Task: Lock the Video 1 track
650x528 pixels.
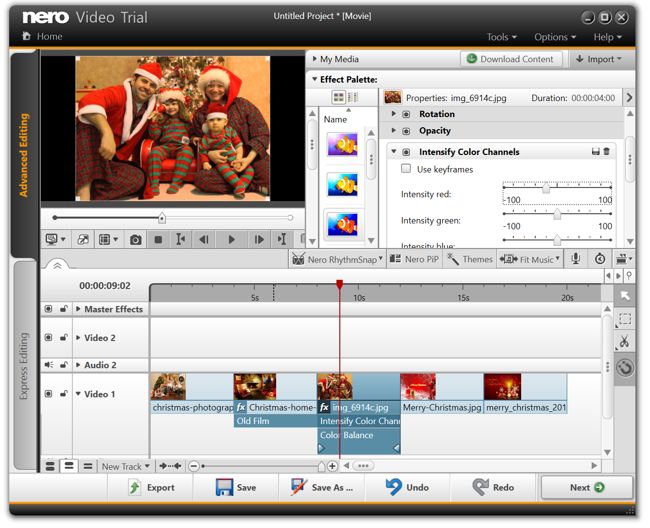Action: tap(63, 393)
